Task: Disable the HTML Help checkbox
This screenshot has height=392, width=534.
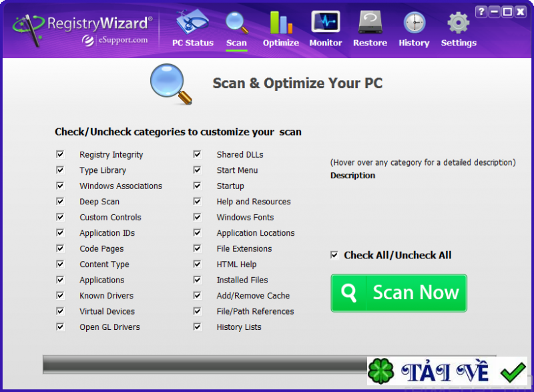Action: point(197,264)
